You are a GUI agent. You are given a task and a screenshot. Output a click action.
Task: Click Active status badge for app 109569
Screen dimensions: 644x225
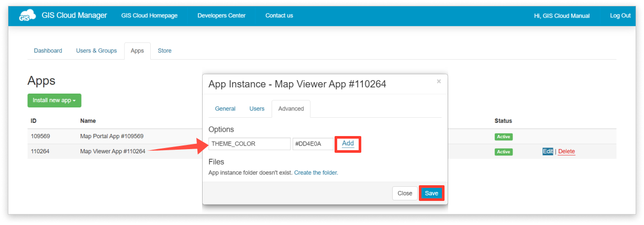(504, 137)
